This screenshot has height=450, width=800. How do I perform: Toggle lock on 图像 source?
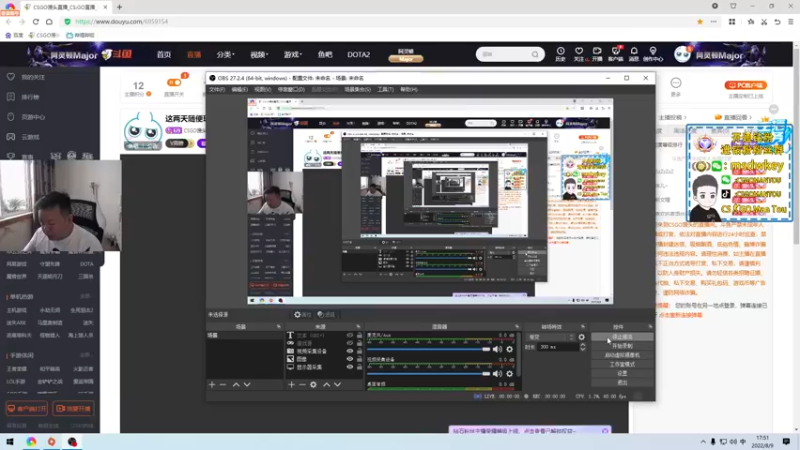[359, 359]
